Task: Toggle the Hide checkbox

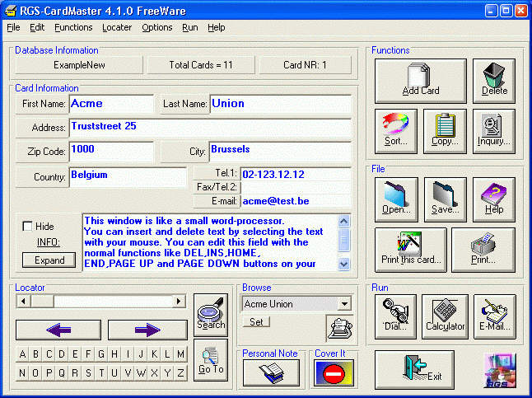Action: (27, 227)
